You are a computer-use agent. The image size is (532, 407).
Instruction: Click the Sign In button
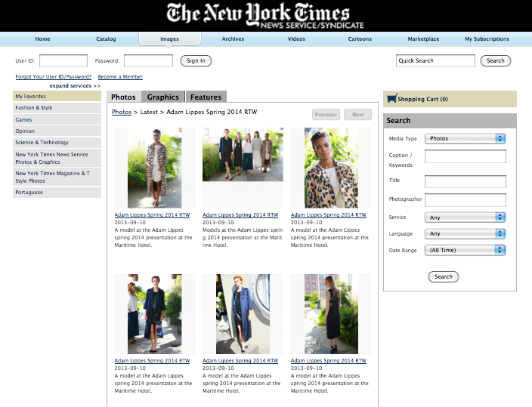[x=196, y=60]
